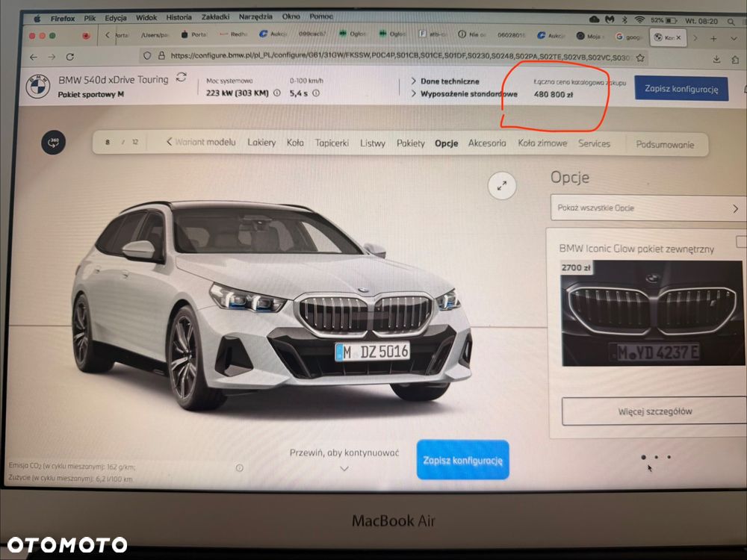Select the Akcesoria step
747x560 pixels.
487,143
